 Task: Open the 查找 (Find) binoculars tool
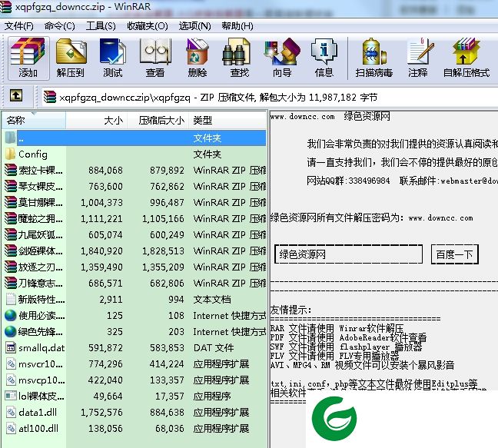(x=240, y=58)
